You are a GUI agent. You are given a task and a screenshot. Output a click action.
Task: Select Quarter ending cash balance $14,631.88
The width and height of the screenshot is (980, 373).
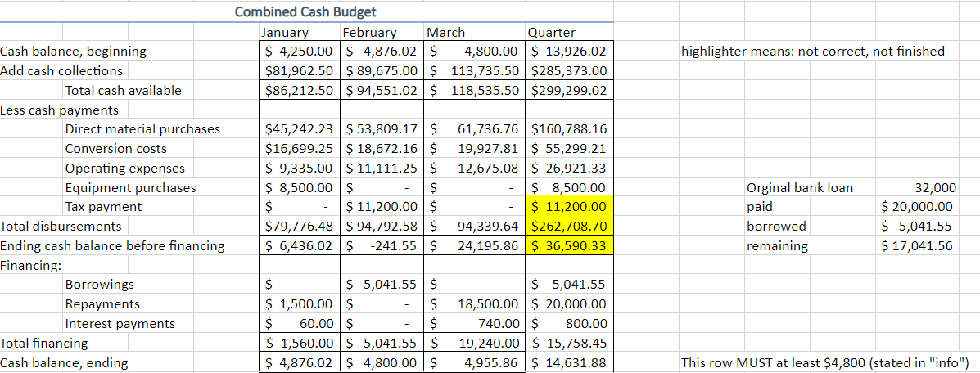(x=571, y=362)
